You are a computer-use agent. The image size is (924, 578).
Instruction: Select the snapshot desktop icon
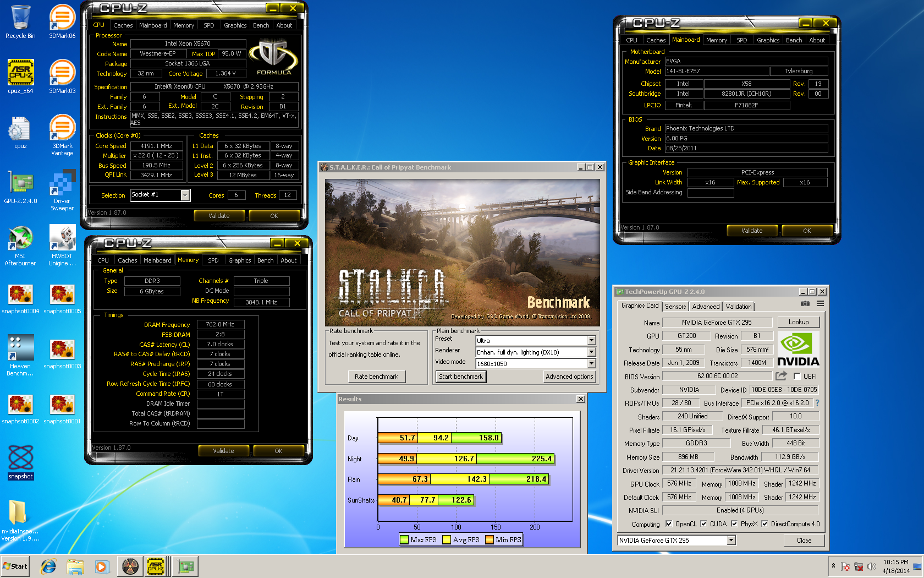pos(20,462)
